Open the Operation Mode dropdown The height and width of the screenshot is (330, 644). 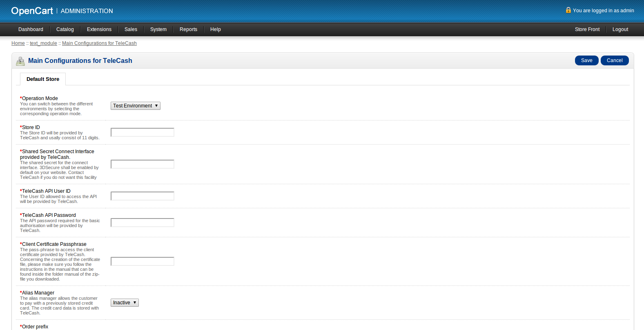click(135, 106)
